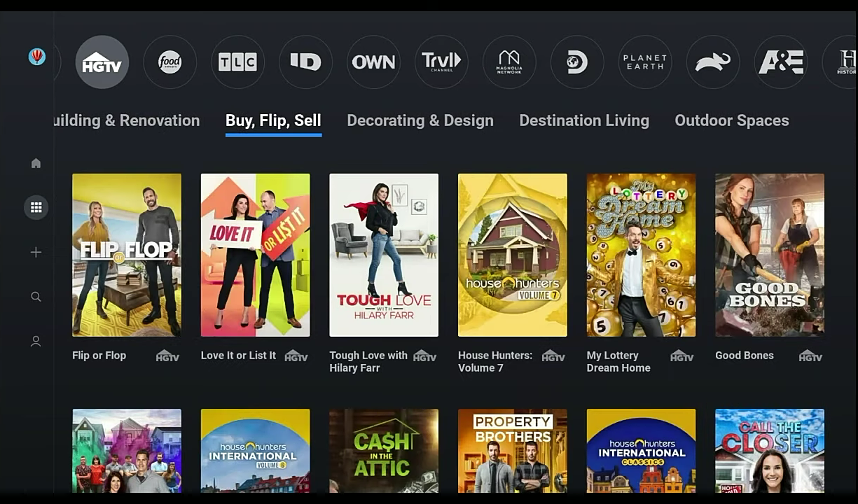The image size is (858, 504).
Task: Open the Call the Closer poster
Action: (770, 451)
